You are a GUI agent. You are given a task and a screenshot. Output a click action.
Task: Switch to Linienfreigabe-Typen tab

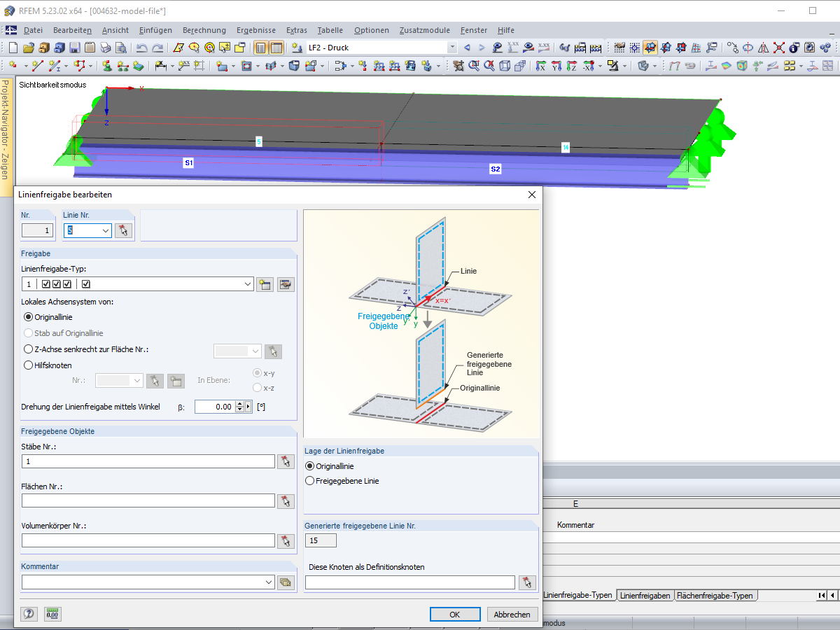(x=578, y=596)
